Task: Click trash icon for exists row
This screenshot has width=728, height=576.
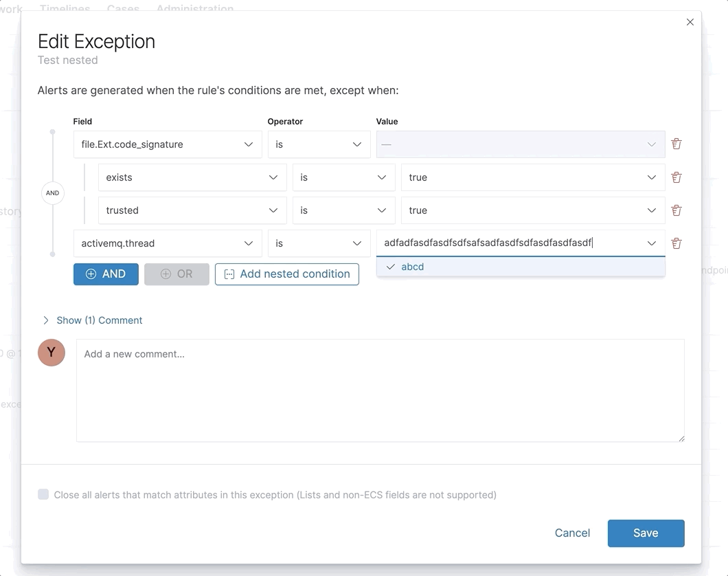Action: click(676, 177)
